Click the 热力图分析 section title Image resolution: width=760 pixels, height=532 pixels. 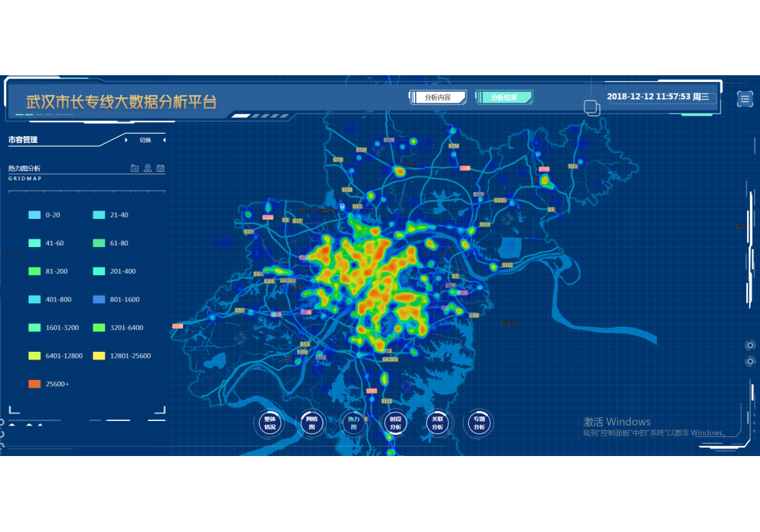24,168
